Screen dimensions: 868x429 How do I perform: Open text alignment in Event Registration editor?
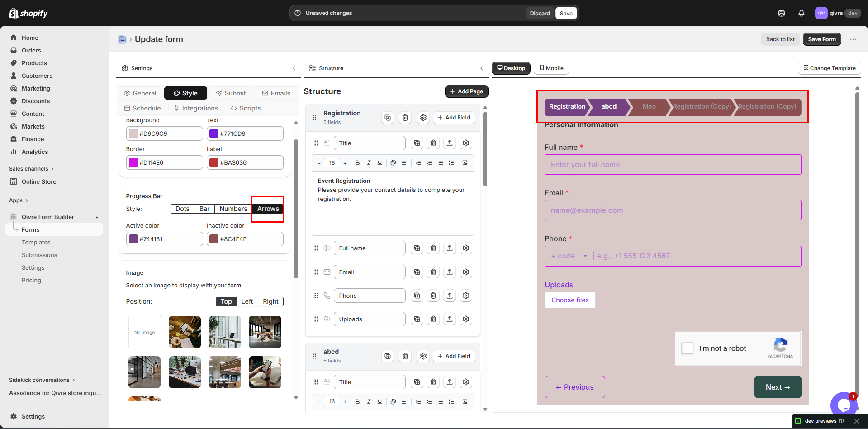click(404, 163)
